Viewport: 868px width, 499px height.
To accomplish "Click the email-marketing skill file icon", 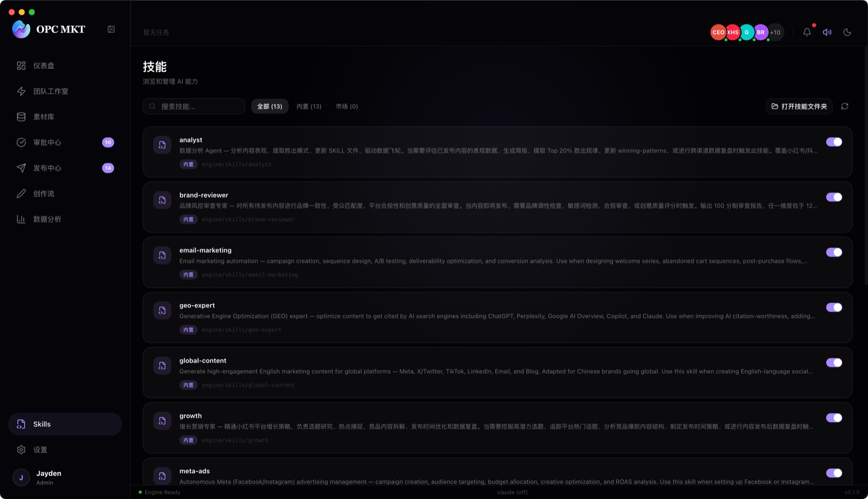I will [x=162, y=255].
